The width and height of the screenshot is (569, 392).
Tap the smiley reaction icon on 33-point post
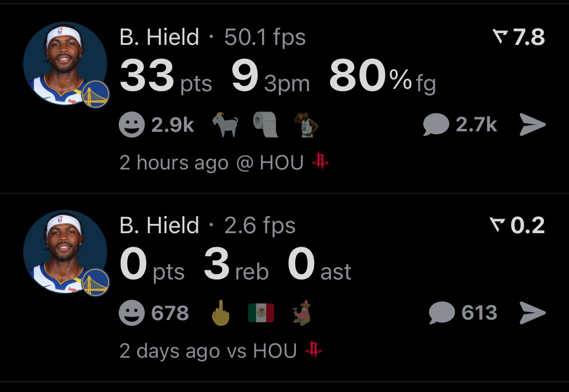(x=132, y=125)
